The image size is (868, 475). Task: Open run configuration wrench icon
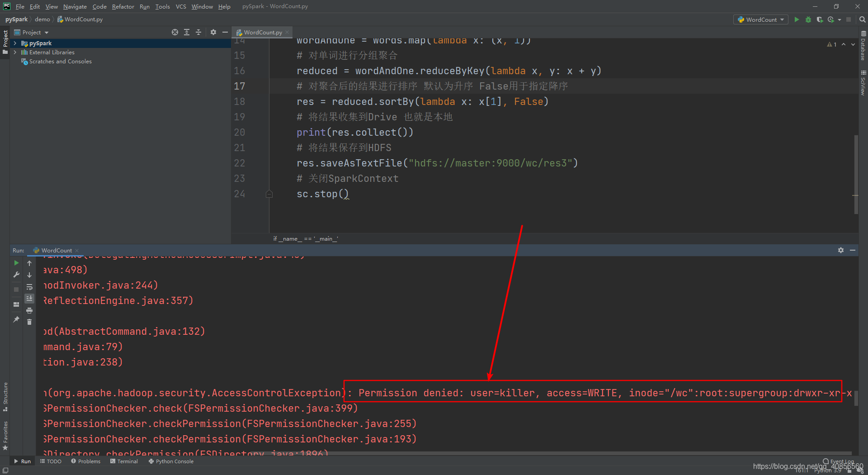pos(16,275)
